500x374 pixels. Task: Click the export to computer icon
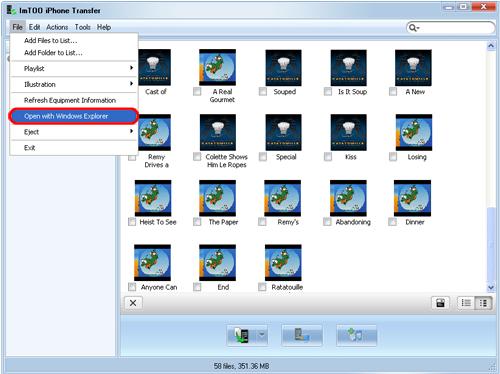point(302,335)
